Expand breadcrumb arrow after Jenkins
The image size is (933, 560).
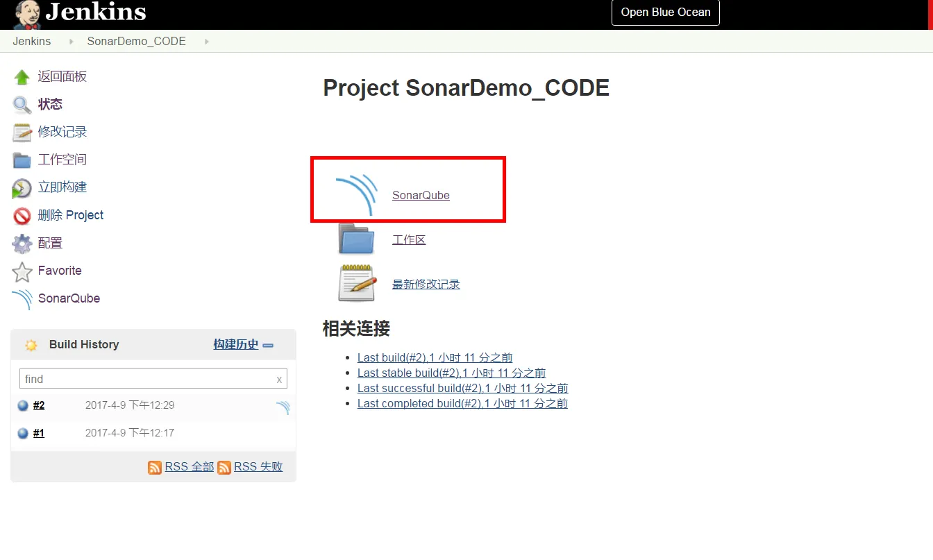click(71, 42)
